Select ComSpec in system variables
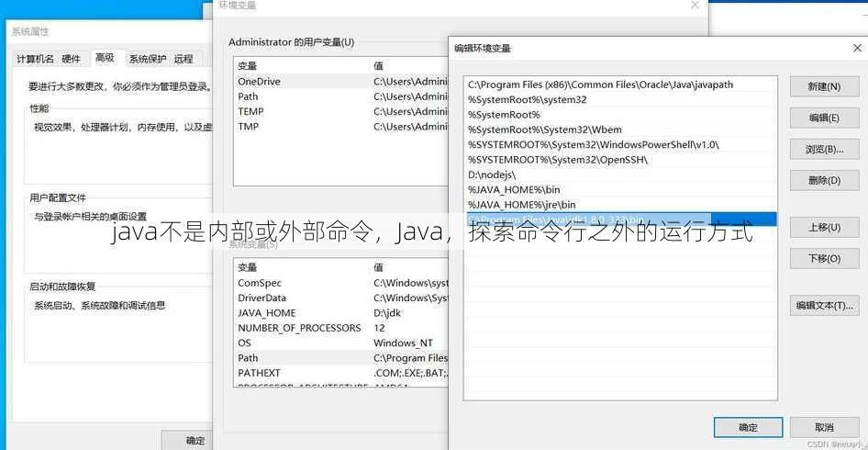Image resolution: width=868 pixels, height=450 pixels. (x=340, y=283)
